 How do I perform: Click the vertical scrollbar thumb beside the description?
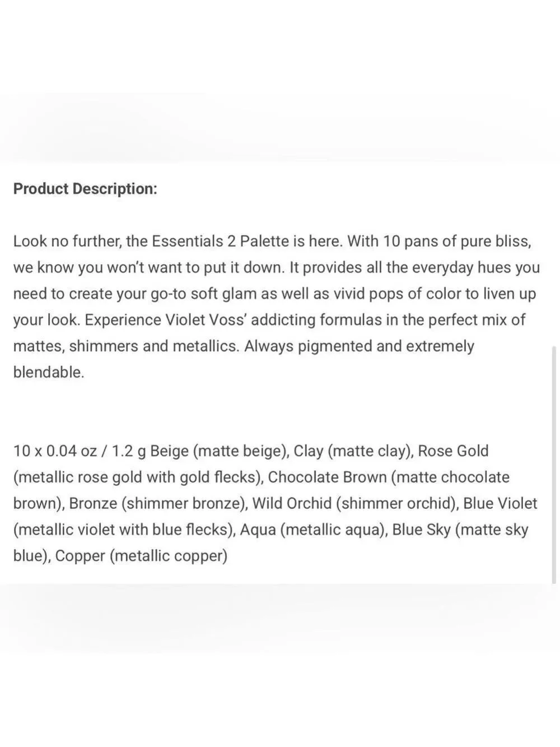(x=554, y=465)
